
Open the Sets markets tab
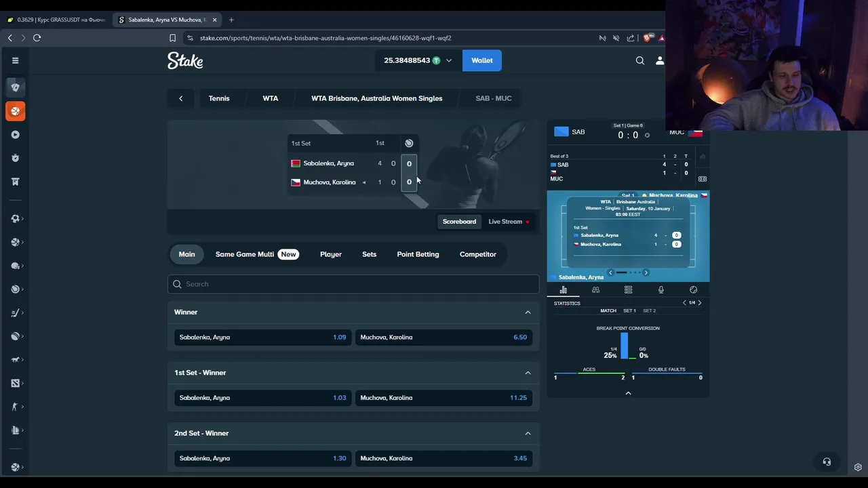pos(369,254)
